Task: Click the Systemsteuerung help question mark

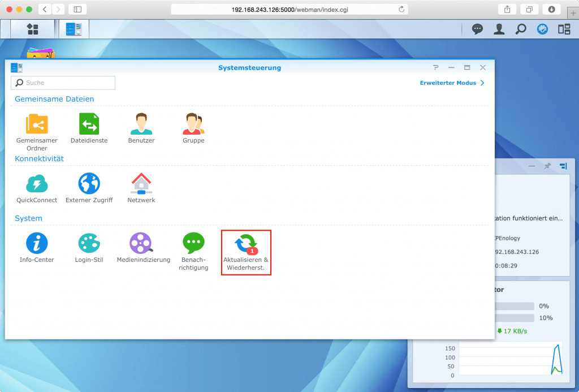Action: 436,68
